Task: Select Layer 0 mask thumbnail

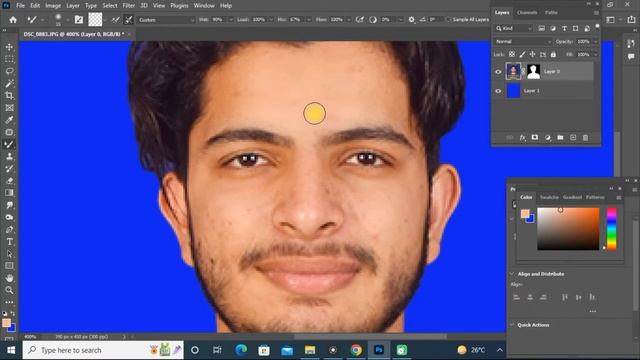Action: tap(533, 71)
